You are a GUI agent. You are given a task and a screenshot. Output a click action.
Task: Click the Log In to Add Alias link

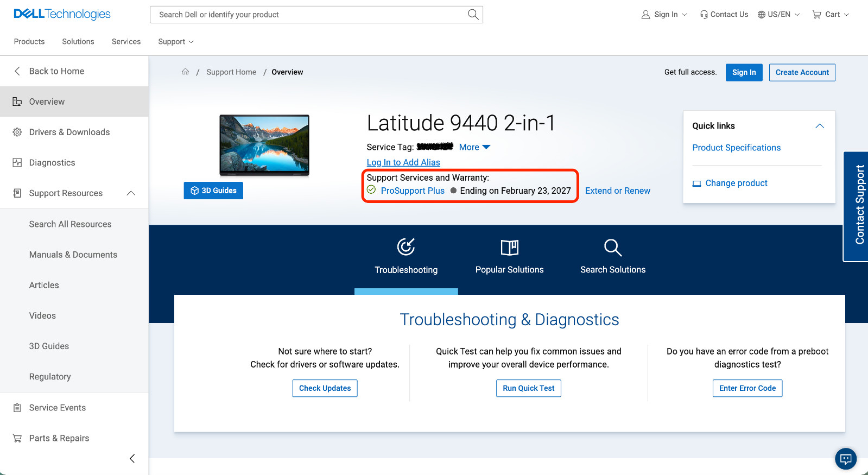[403, 162]
